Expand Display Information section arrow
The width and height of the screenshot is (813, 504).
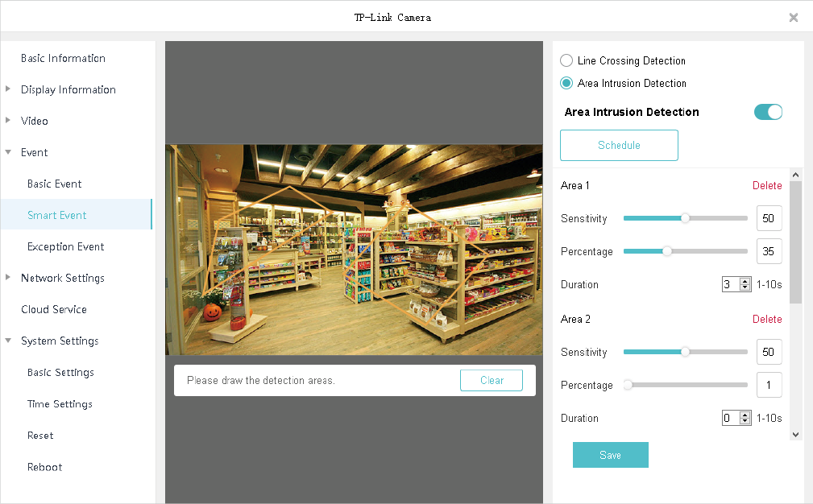click(8, 89)
